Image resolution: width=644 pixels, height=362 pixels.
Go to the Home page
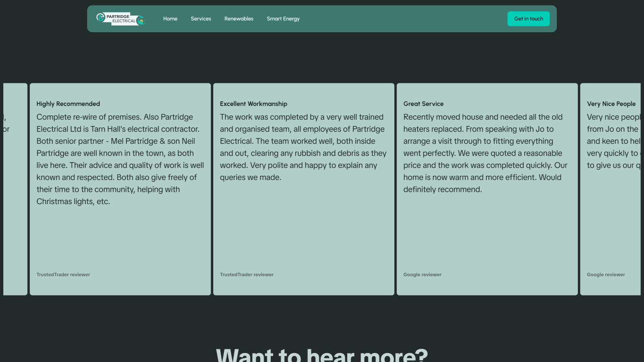(170, 19)
